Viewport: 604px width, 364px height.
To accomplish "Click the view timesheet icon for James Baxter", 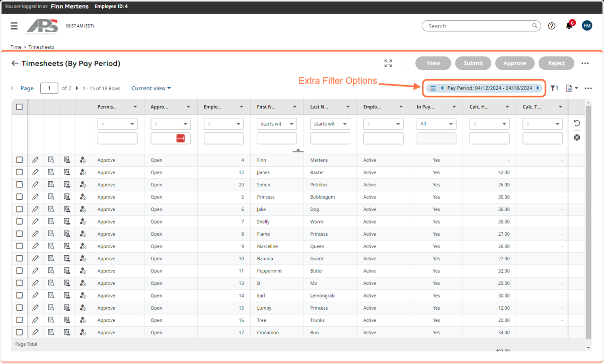I will [51, 172].
